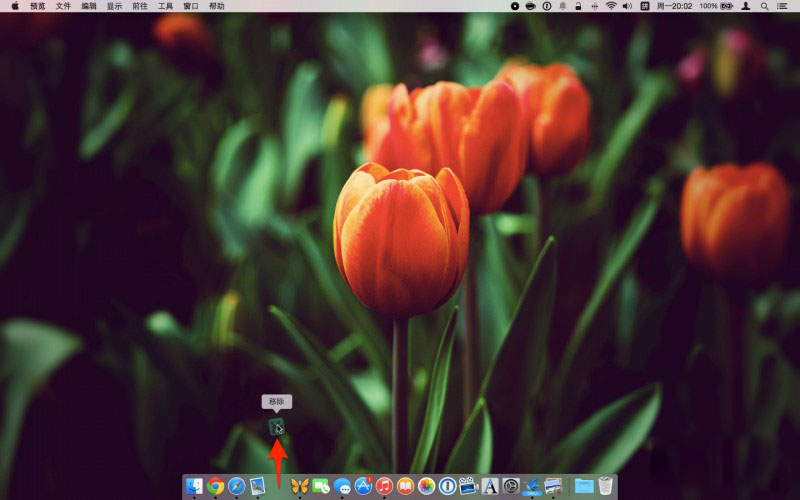Open Photos app in the Dock
Screen dimensions: 800x500
coord(426,486)
